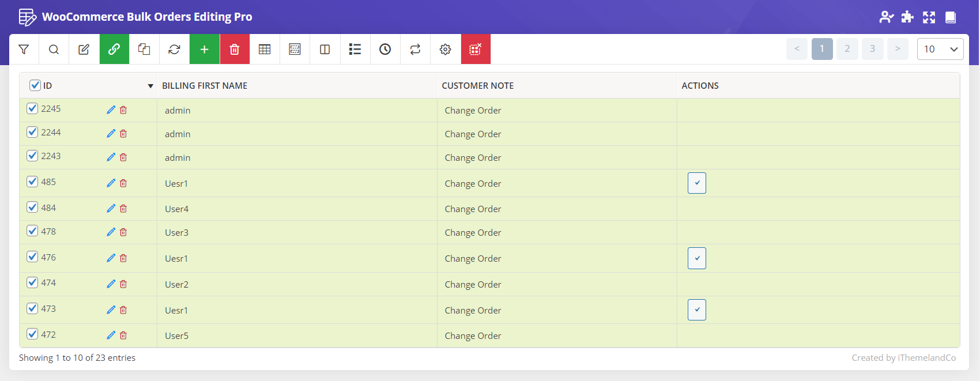Toggle full screen expand icon
980x381 pixels.
[x=929, y=17]
